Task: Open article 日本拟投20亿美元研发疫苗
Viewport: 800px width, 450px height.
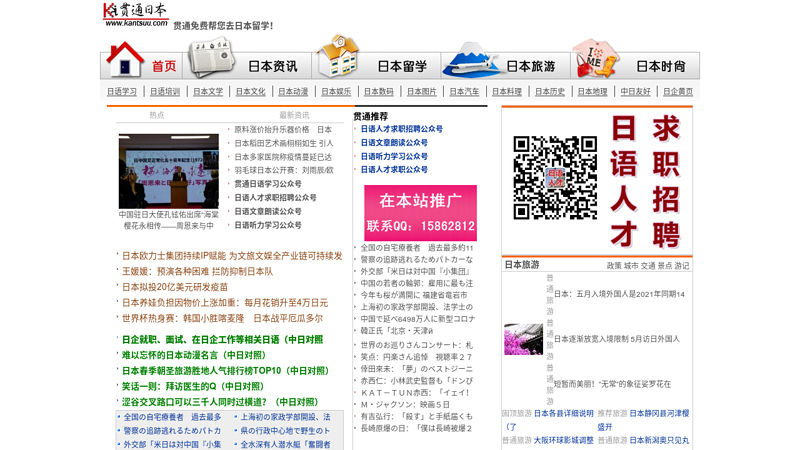Action: (175, 287)
